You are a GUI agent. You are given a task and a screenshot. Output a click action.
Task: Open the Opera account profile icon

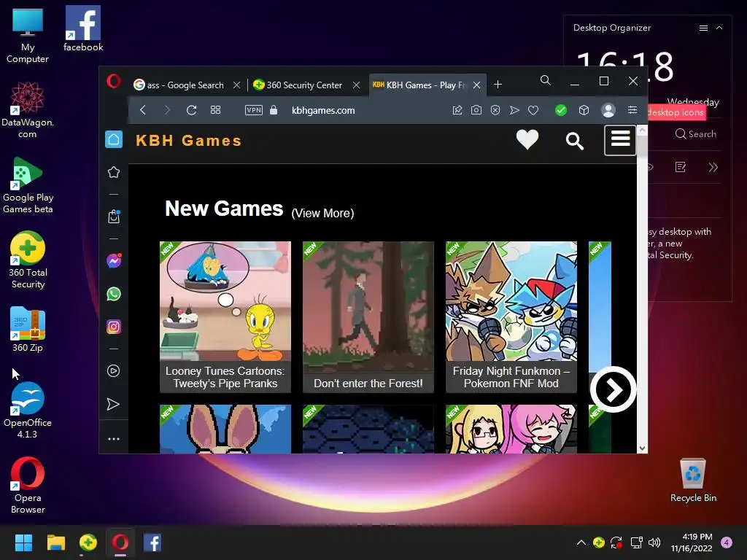click(x=608, y=111)
